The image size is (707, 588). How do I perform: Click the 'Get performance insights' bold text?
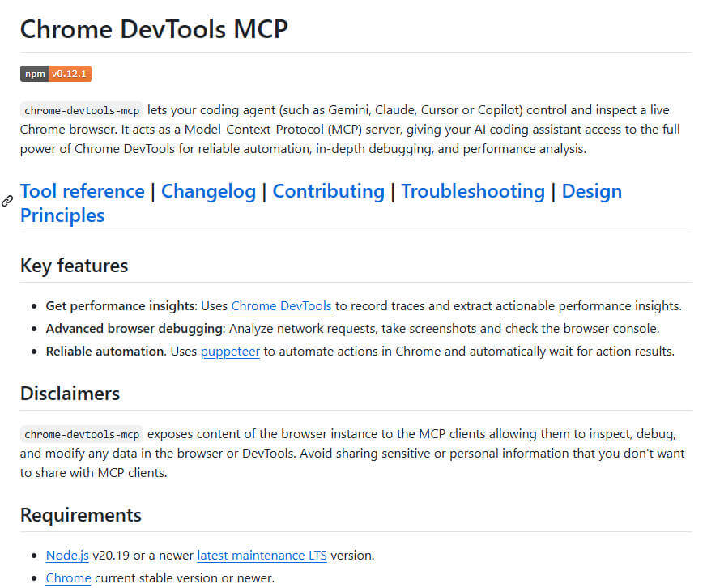pyautogui.click(x=121, y=306)
